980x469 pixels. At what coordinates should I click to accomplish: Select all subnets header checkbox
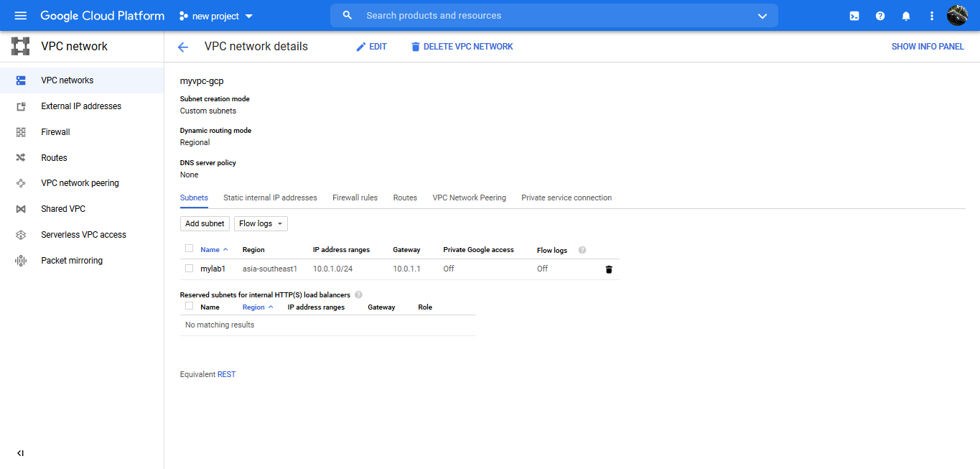tap(189, 249)
